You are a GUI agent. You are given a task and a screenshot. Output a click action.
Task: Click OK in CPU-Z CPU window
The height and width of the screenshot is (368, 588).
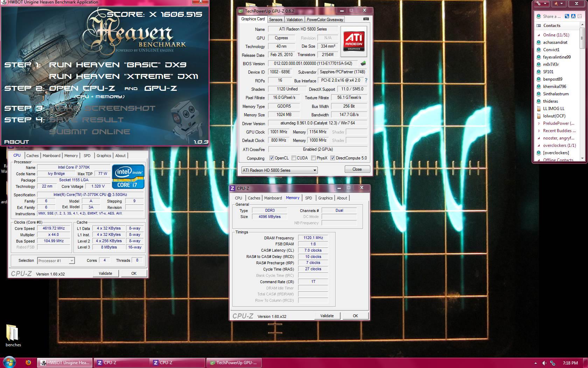[x=134, y=273]
